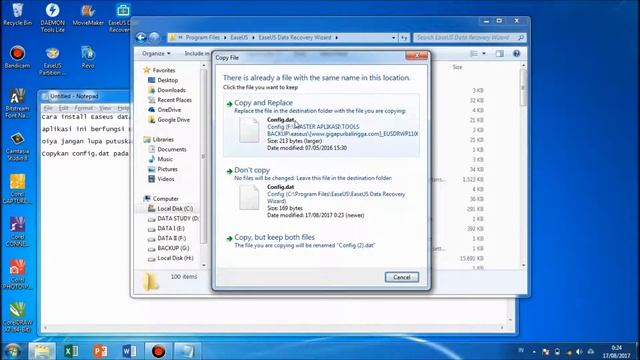The image size is (640, 360).
Task: Open PowerPoint from the taskbar
Action: click(x=100, y=351)
